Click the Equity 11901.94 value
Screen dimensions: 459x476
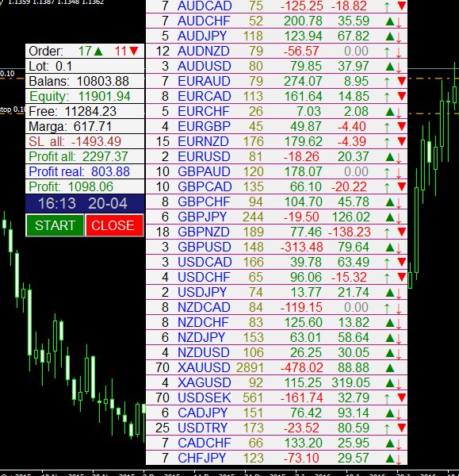[104, 96]
